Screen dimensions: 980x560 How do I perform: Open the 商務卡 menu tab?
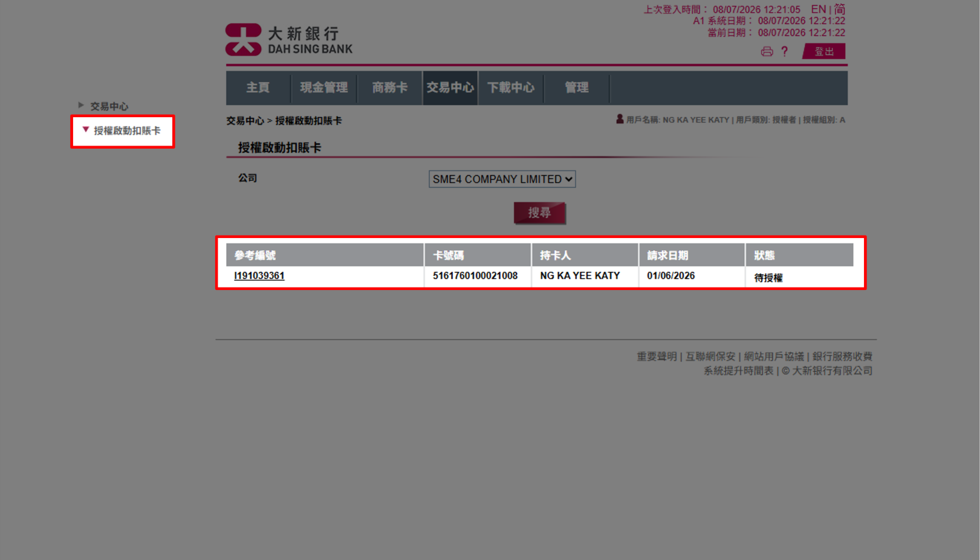[x=390, y=88]
